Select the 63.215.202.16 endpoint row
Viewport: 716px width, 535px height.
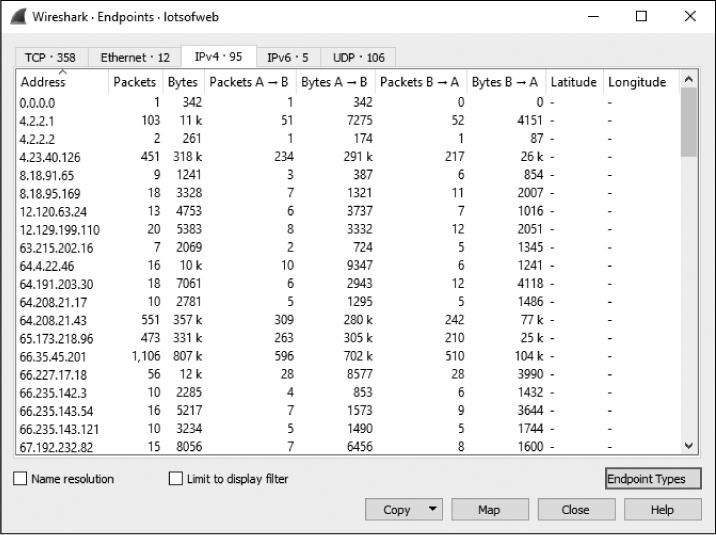(x=348, y=247)
